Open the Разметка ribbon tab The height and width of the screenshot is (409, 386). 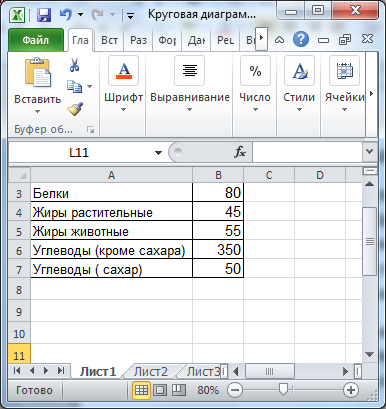coord(138,40)
